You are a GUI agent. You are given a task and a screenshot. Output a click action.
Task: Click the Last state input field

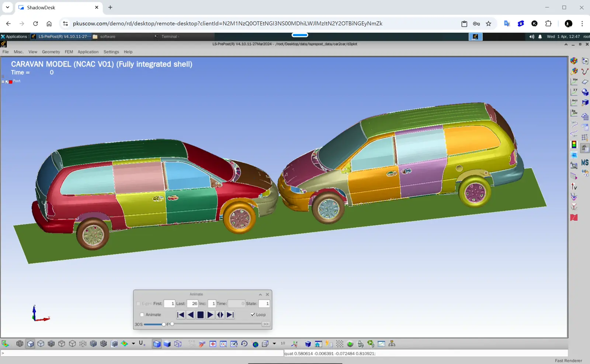[x=192, y=304]
